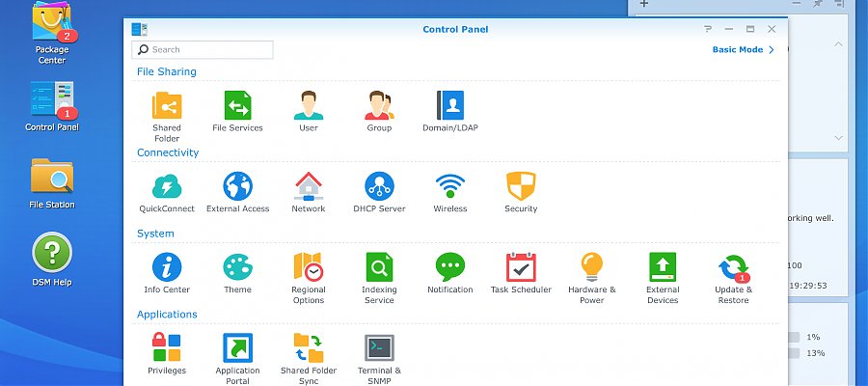Image resolution: width=868 pixels, height=386 pixels.
Task: Open DHCP Server settings
Action: point(379,186)
